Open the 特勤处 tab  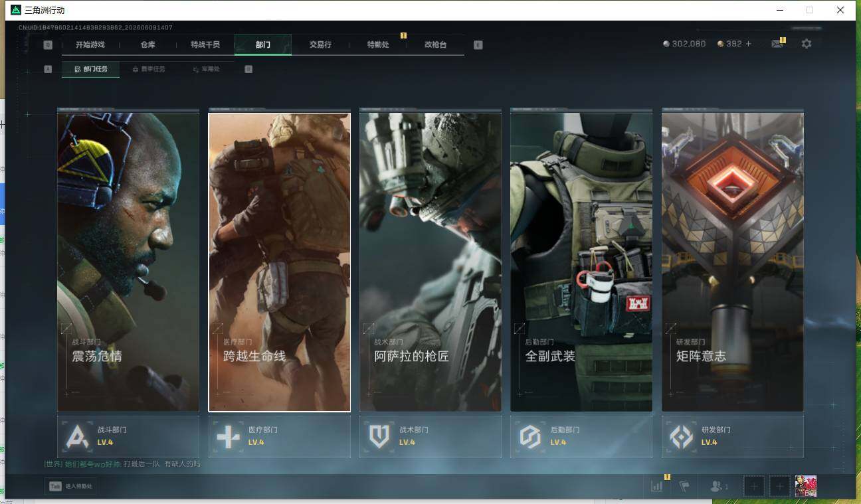point(378,45)
